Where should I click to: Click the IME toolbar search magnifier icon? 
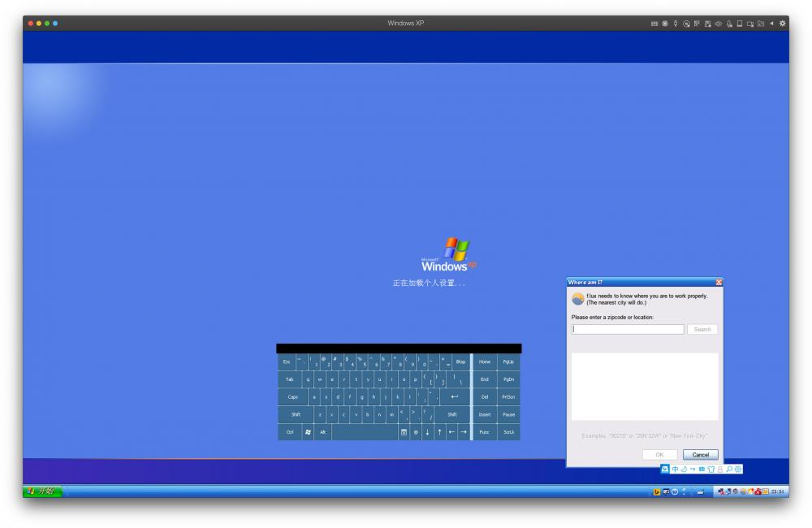[x=729, y=470]
